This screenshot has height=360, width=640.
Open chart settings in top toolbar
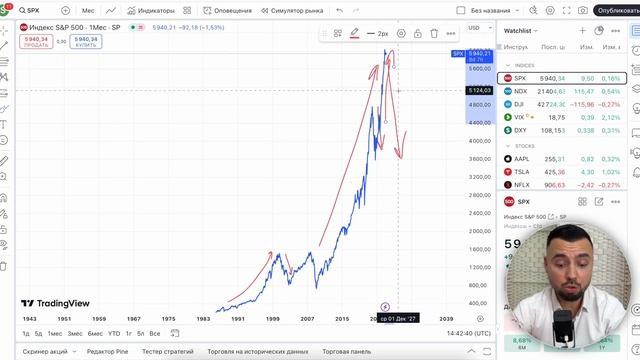(550, 11)
